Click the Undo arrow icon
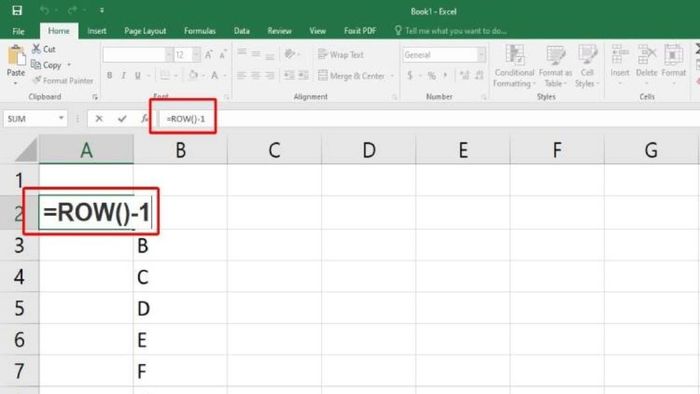Screen dimensions: 700x394 (44, 10)
